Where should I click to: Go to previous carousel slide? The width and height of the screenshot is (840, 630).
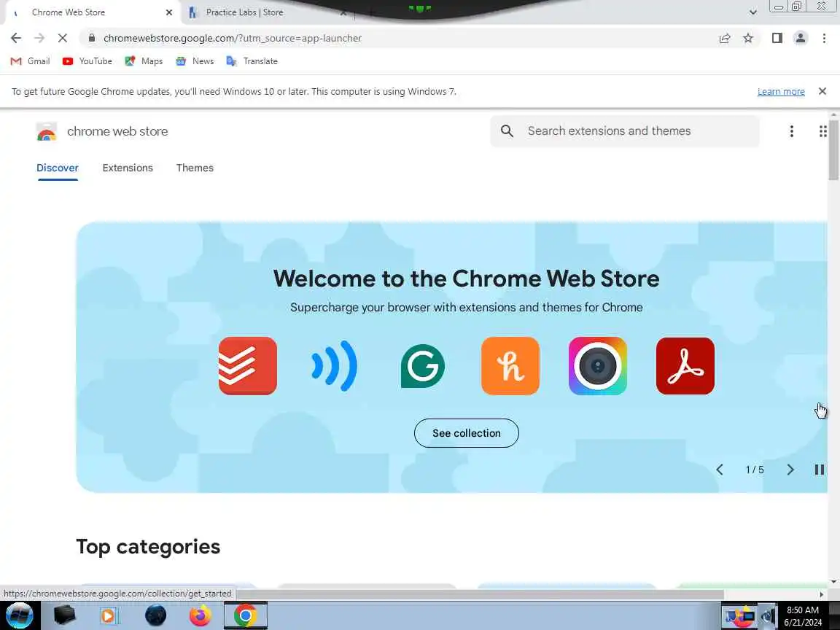click(x=720, y=470)
